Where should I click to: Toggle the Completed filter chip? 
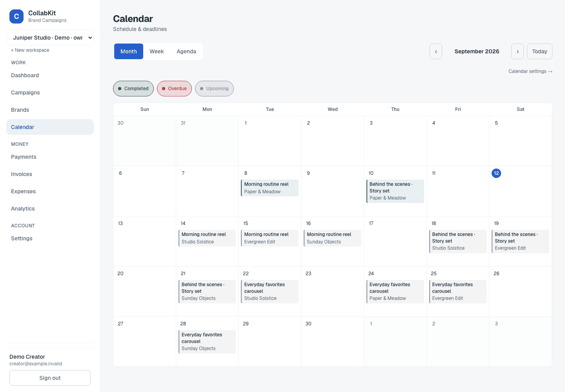(x=133, y=89)
